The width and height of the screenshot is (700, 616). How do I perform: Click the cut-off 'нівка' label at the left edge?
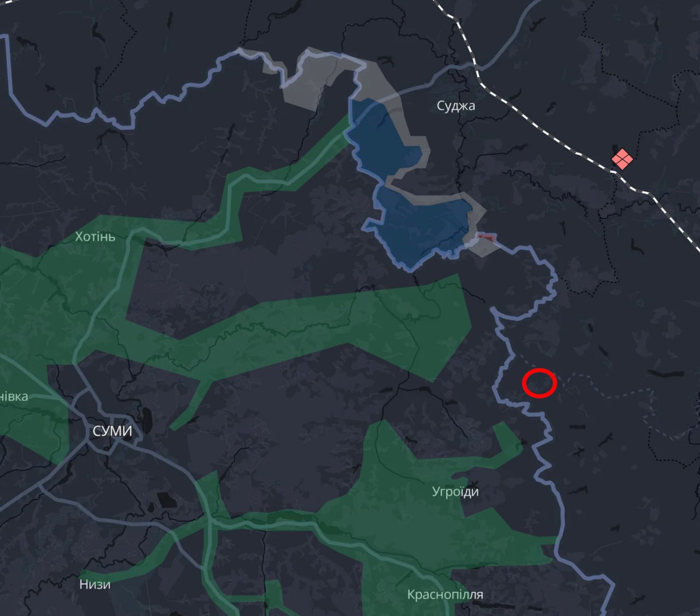(14, 396)
